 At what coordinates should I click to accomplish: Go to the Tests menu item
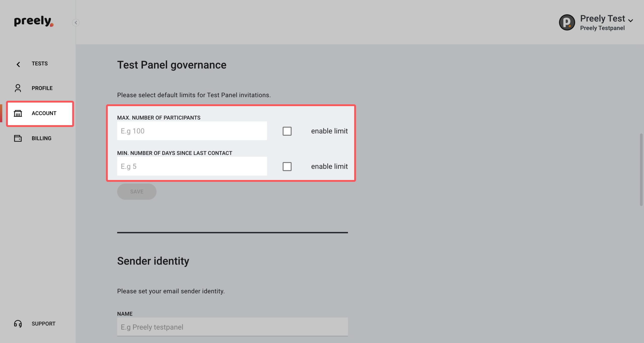coord(39,63)
